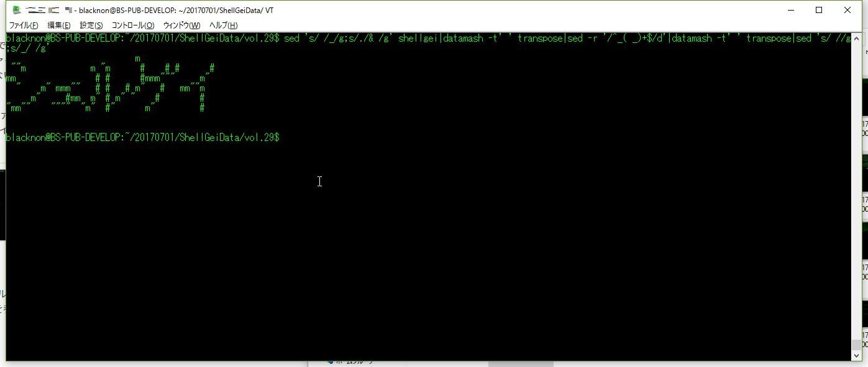The height and width of the screenshot is (367, 868).
Task: Open the コントロール(O) menu
Action: pos(133,25)
